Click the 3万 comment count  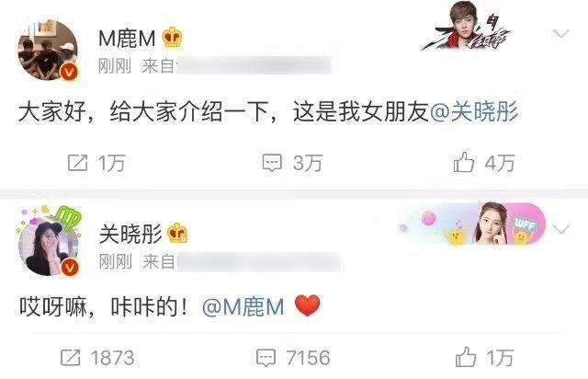308,163
